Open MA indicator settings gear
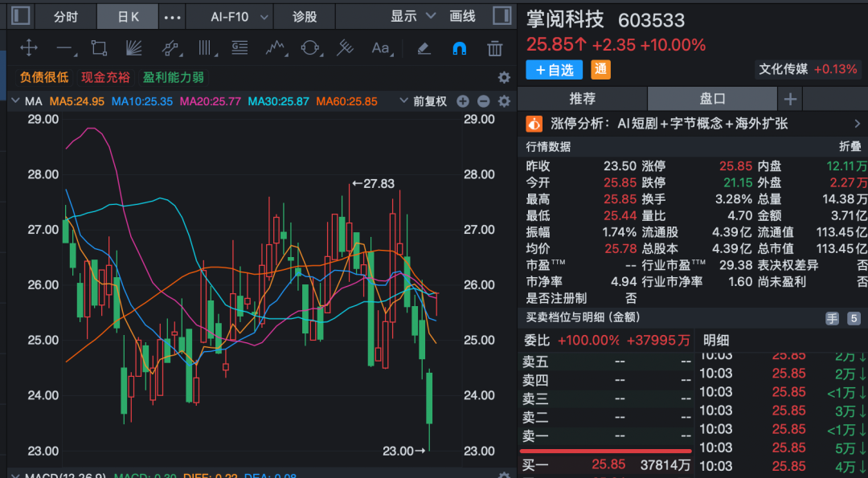The image size is (868, 478). [504, 101]
